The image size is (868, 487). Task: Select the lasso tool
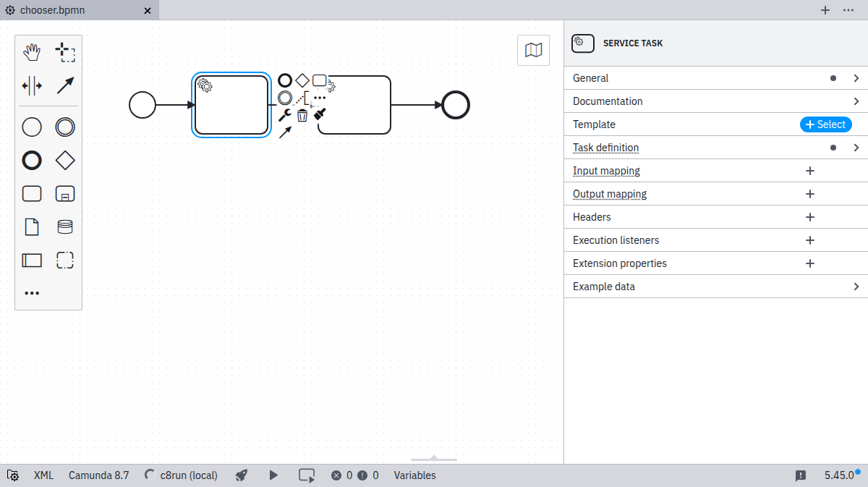(65, 52)
